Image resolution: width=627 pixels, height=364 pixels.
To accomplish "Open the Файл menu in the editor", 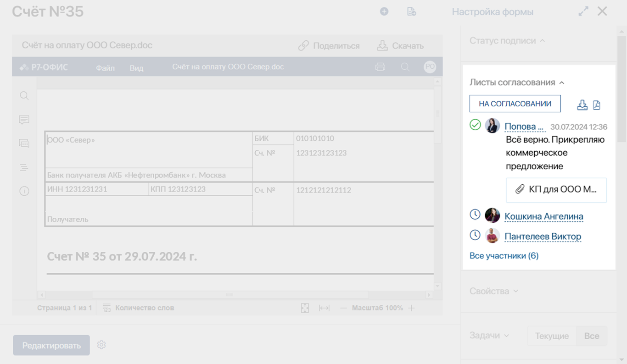I will coord(105,68).
